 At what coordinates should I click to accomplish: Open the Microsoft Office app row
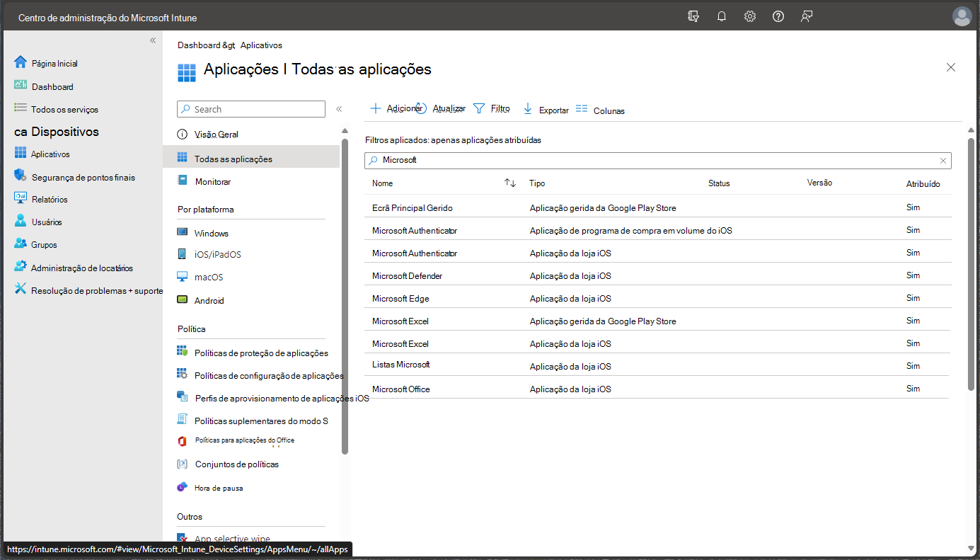click(658, 389)
